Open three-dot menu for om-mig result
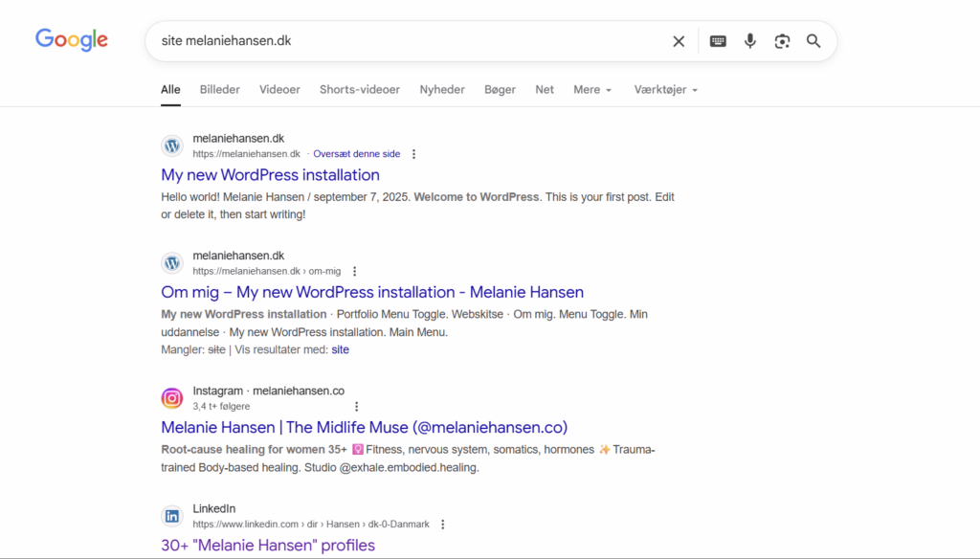 click(x=354, y=272)
